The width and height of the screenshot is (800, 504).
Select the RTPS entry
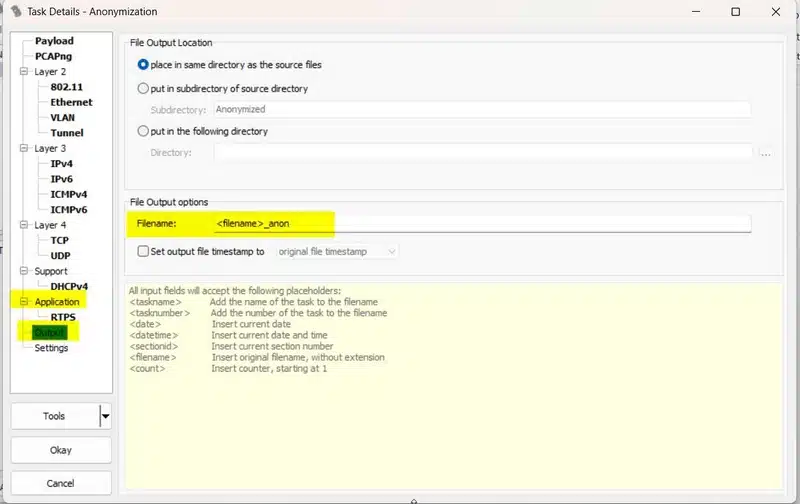[x=63, y=317]
